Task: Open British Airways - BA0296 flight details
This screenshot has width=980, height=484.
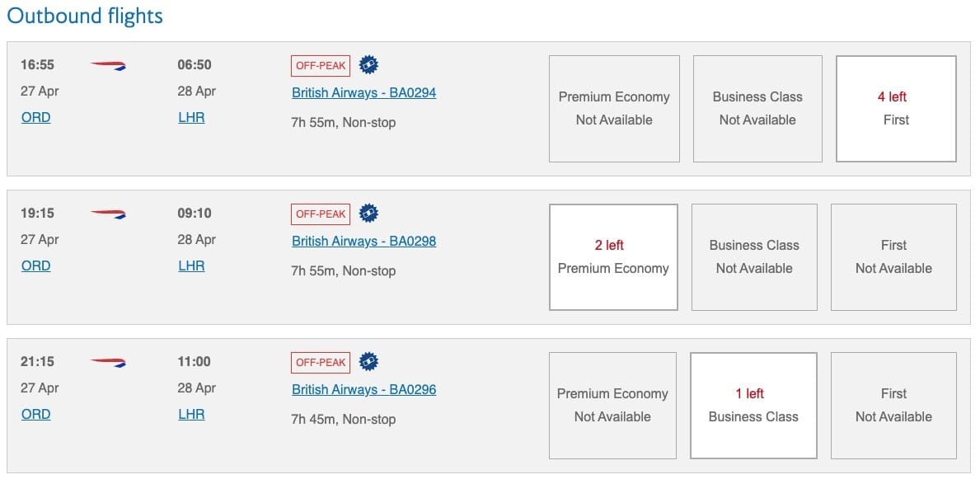Action: 363,389
